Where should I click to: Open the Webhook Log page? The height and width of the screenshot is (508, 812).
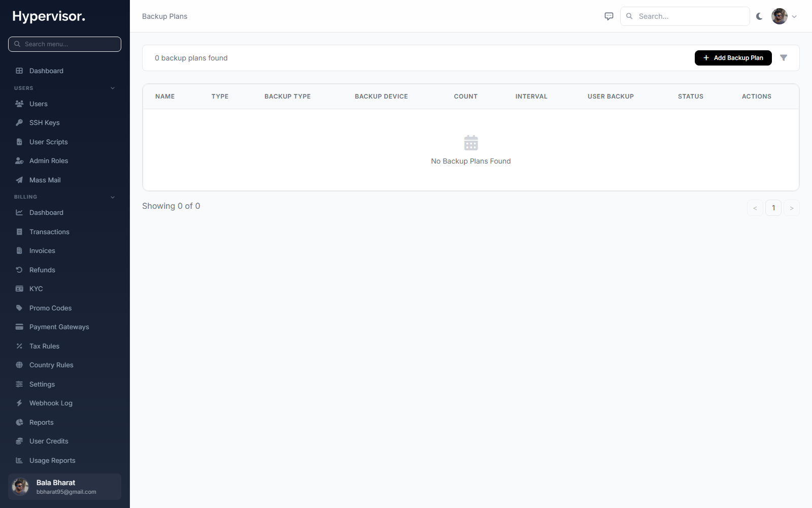pyautogui.click(x=65, y=403)
